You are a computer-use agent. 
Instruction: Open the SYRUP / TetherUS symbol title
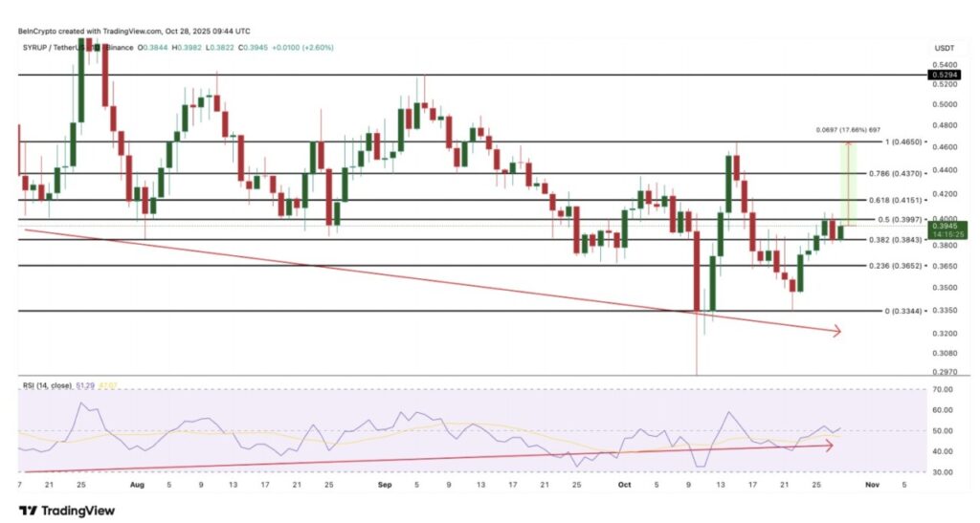point(57,47)
